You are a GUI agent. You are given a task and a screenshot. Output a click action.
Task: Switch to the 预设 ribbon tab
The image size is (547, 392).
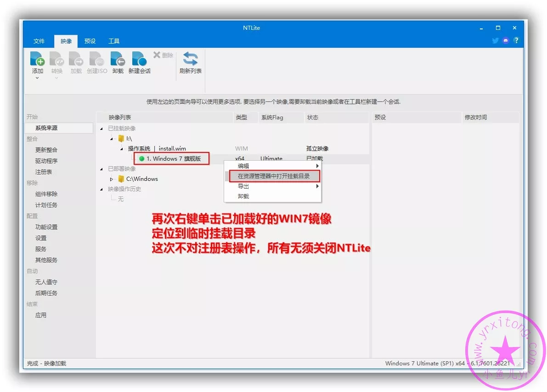point(90,41)
